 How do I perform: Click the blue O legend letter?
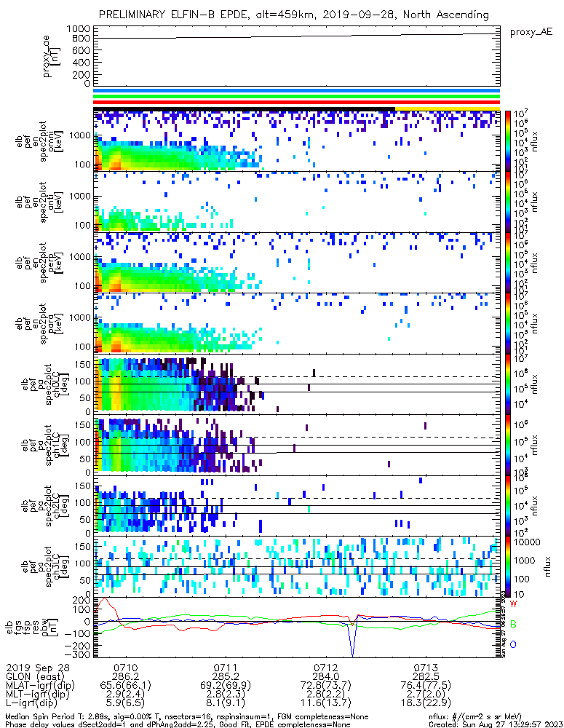point(514,645)
